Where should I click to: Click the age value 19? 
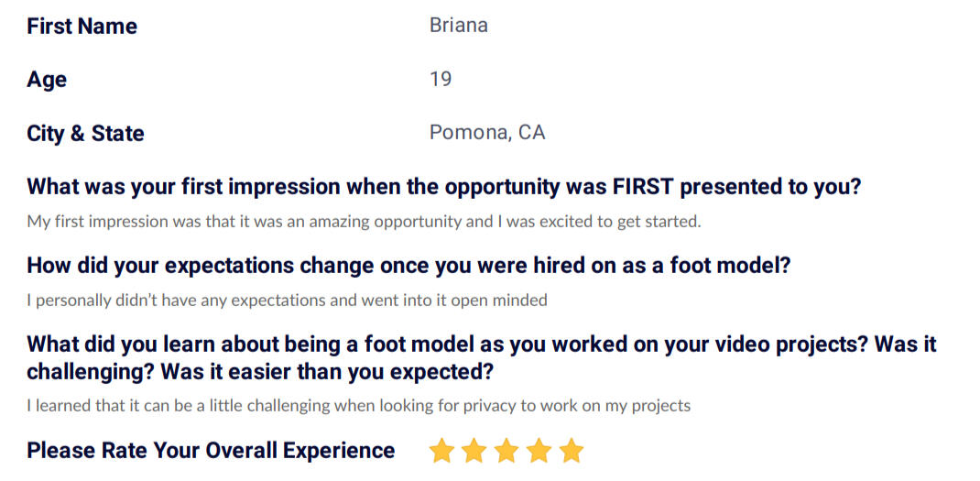pyautogui.click(x=441, y=80)
